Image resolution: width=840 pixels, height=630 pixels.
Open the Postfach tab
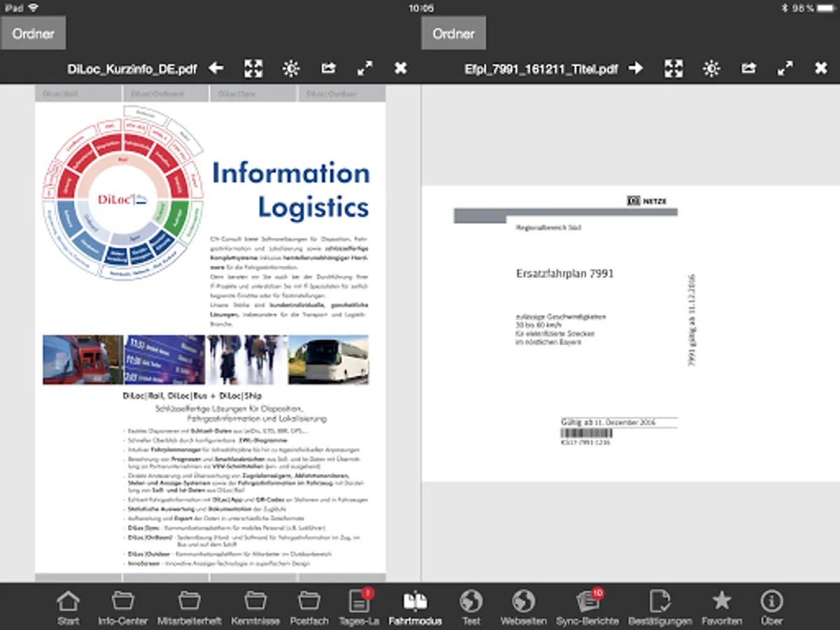pos(309,607)
